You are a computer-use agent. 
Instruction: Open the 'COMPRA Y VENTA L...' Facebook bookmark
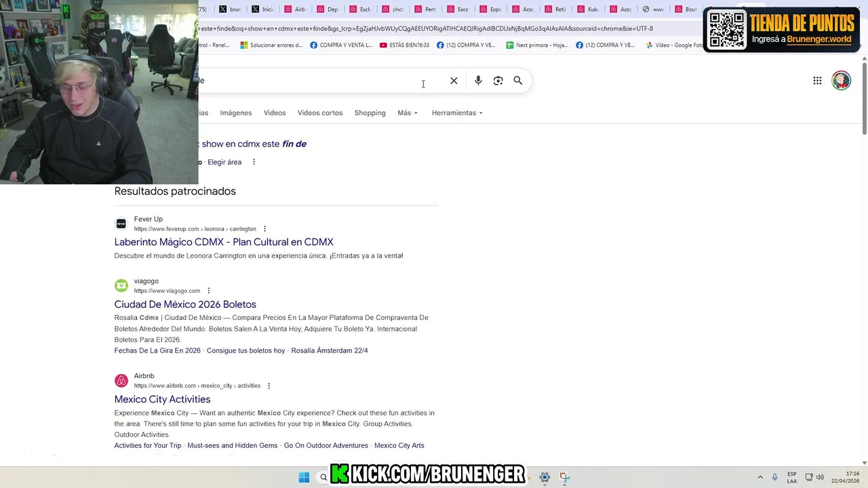[x=341, y=45]
